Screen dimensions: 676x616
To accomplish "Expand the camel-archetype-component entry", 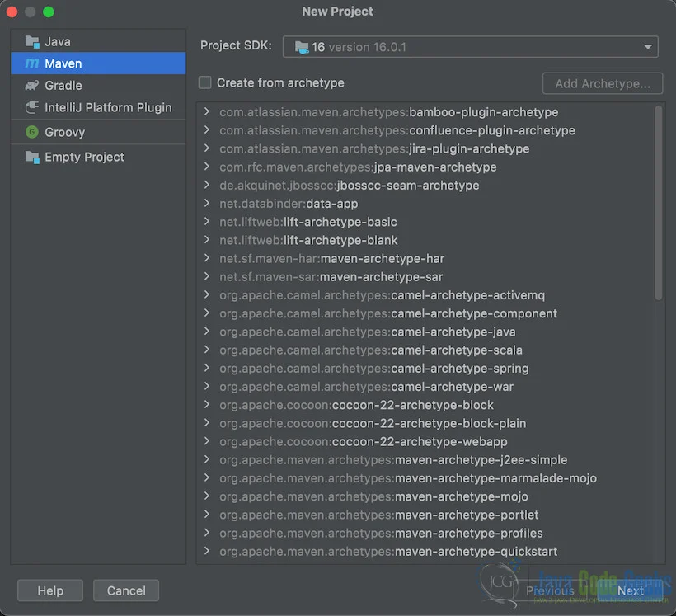I will point(207,313).
